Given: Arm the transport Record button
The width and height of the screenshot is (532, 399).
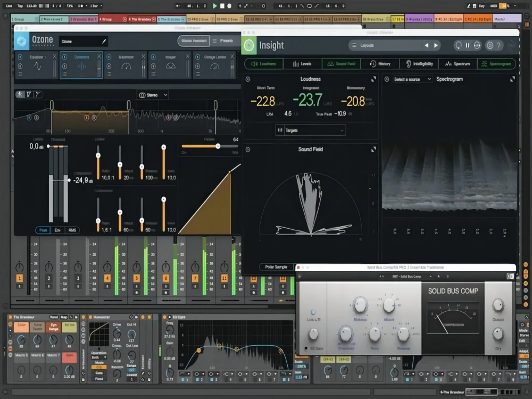Looking at the screenshot, I should tap(229, 6).
